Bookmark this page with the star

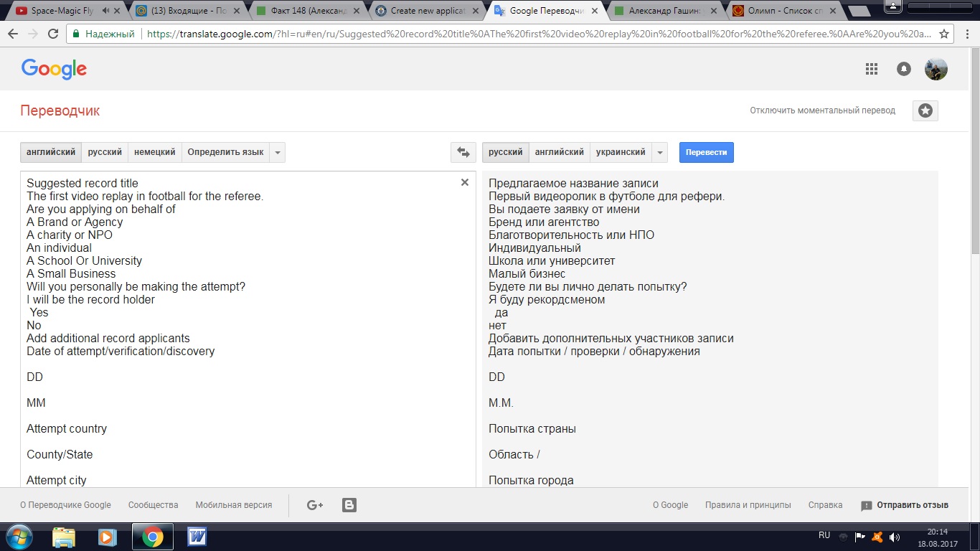click(x=944, y=34)
